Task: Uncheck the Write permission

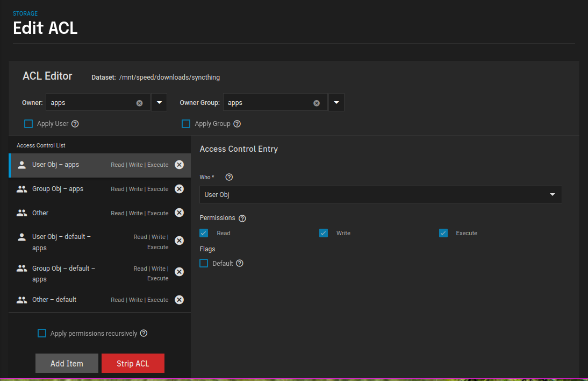Action: 324,233
